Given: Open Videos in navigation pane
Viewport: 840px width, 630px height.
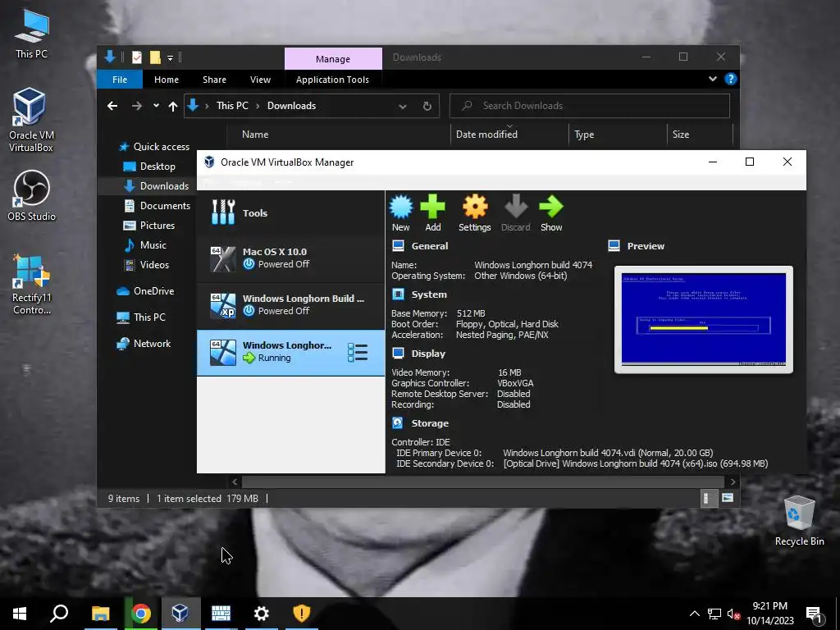Looking at the screenshot, I should tap(146, 265).
